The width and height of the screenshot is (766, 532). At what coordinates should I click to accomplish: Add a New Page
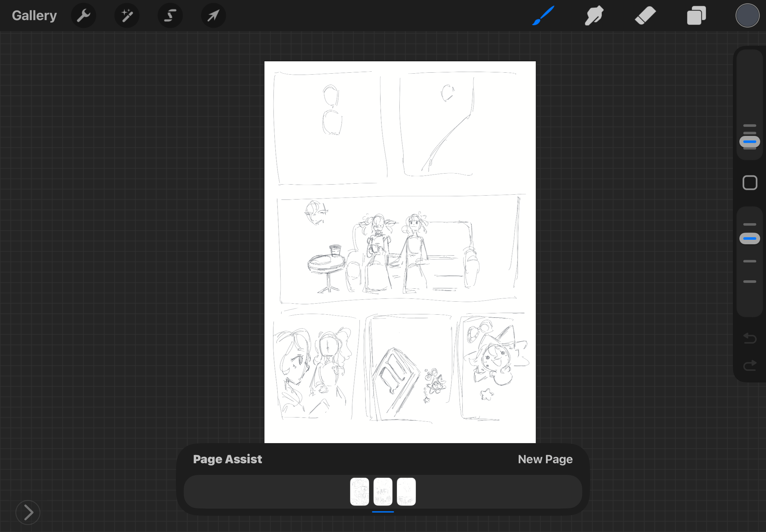(x=545, y=459)
